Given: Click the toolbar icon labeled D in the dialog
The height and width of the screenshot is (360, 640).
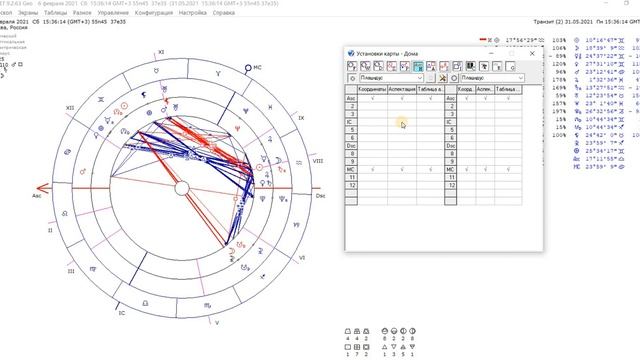Looking at the screenshot, I should point(378,66).
